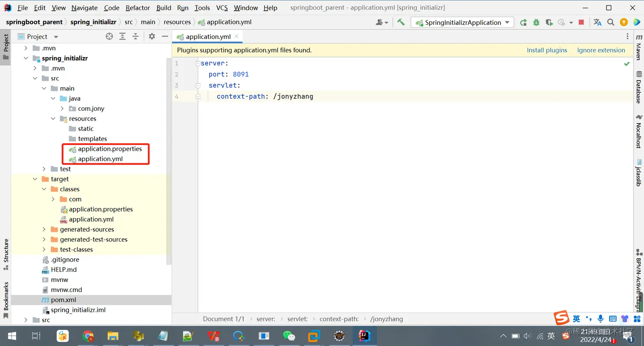The image size is (644, 346).
Task: Start the Debug bug icon
Action: 536,22
